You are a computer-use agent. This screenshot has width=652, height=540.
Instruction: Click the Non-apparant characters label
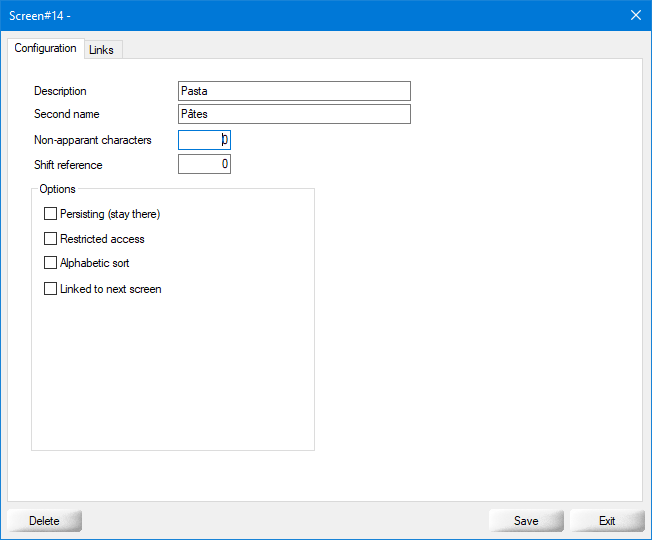tap(92, 140)
